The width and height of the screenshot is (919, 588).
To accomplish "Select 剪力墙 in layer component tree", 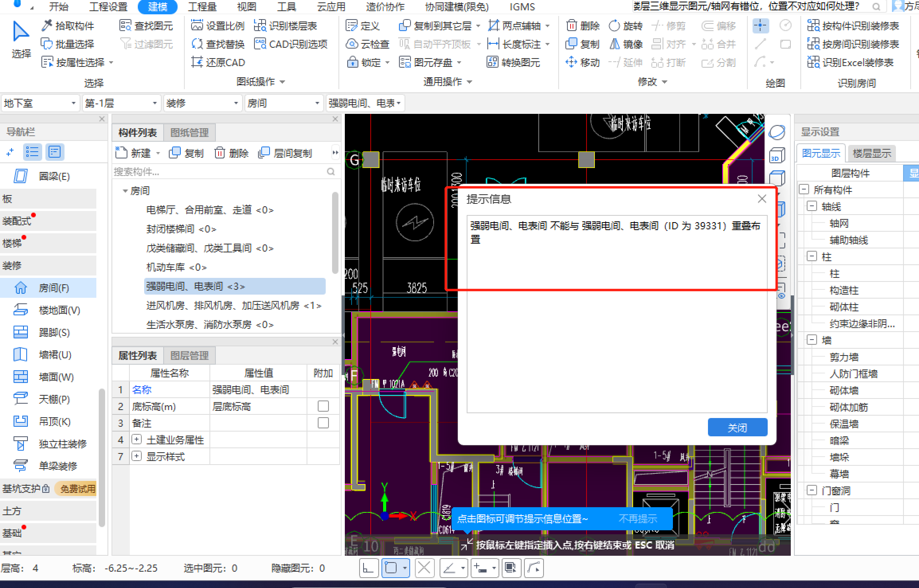I will [x=844, y=357].
